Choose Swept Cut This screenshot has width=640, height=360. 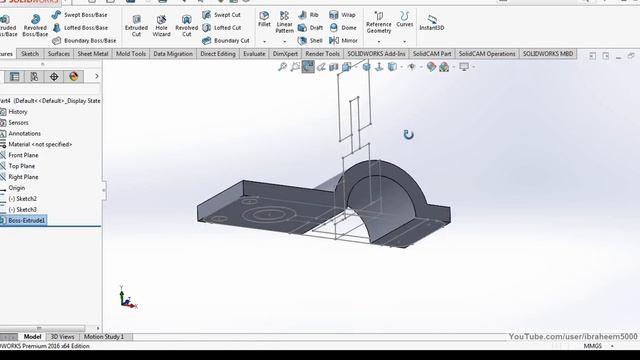coord(221,15)
